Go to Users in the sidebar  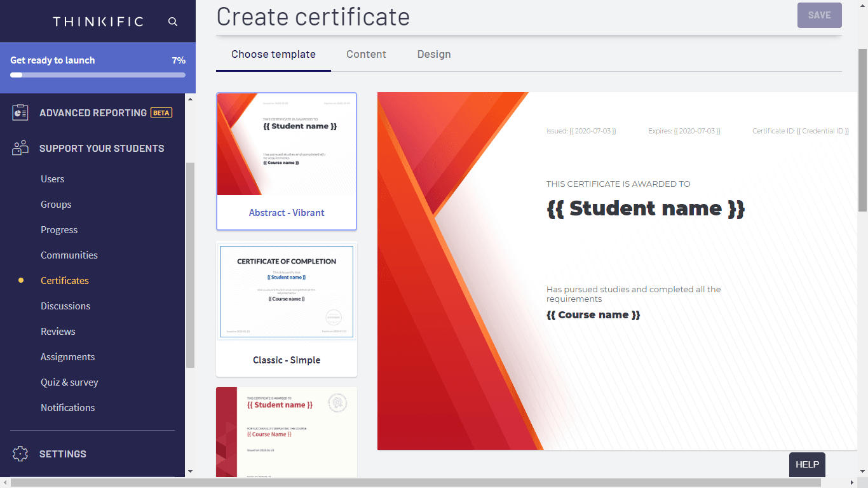53,179
